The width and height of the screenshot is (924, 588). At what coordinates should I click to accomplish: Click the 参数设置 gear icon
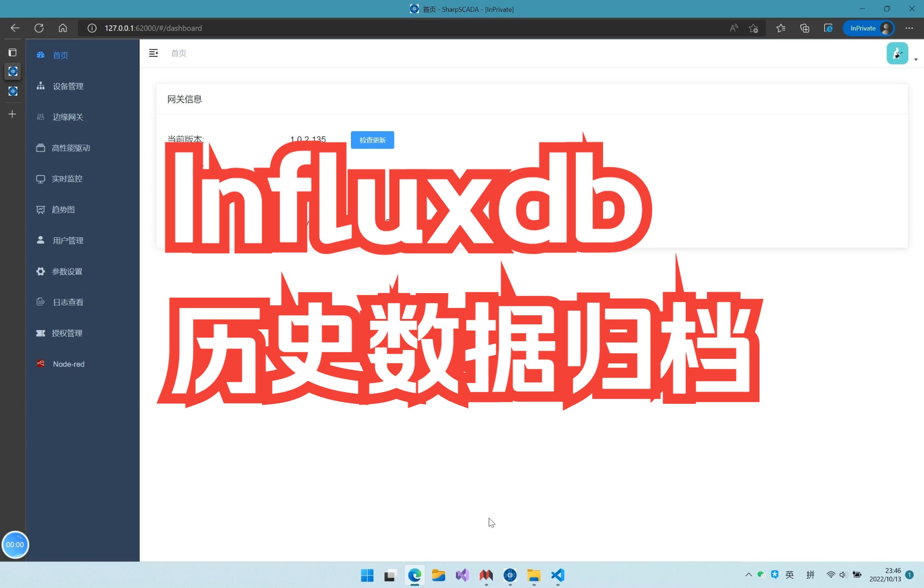pos(40,271)
